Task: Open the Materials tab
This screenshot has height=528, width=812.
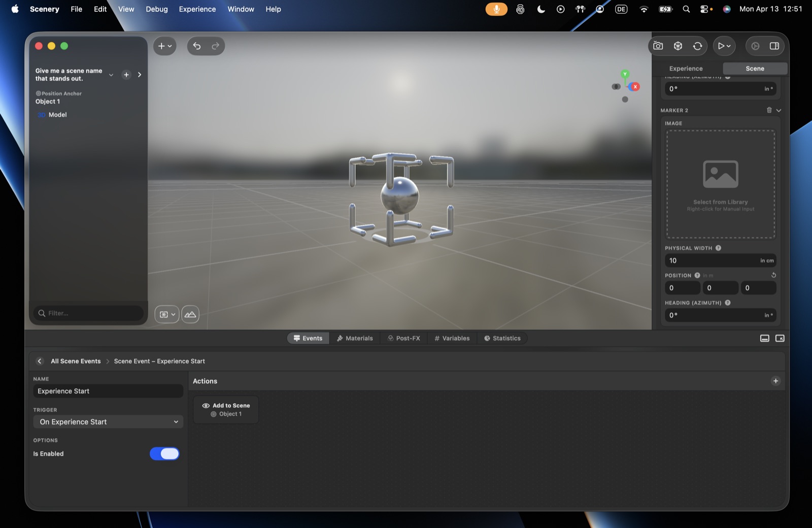Action: [x=355, y=338]
